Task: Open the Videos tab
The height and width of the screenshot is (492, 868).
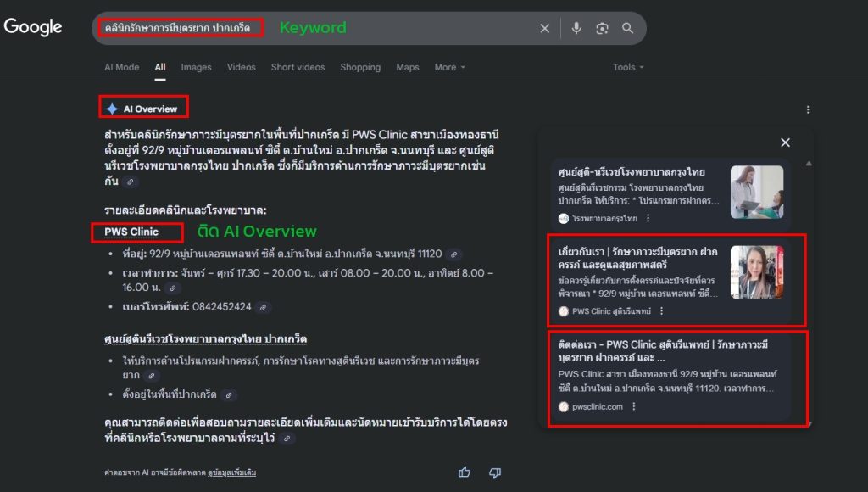Action: (x=242, y=67)
